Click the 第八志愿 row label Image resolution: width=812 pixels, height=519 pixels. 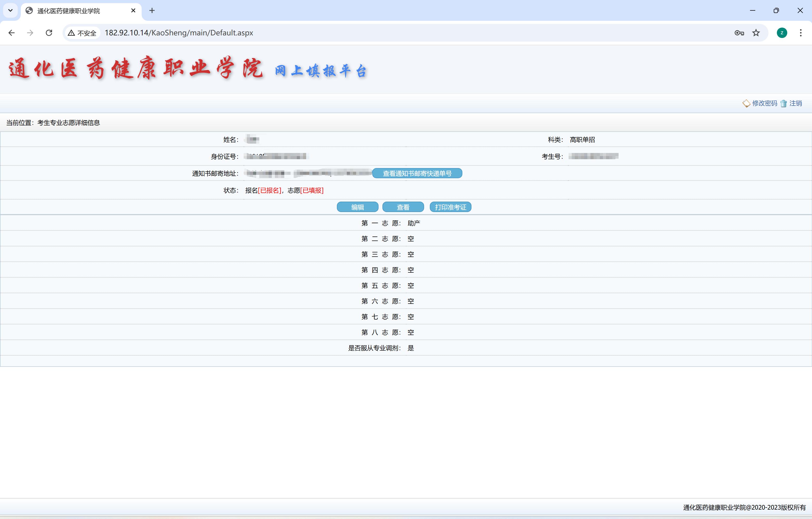click(x=381, y=332)
